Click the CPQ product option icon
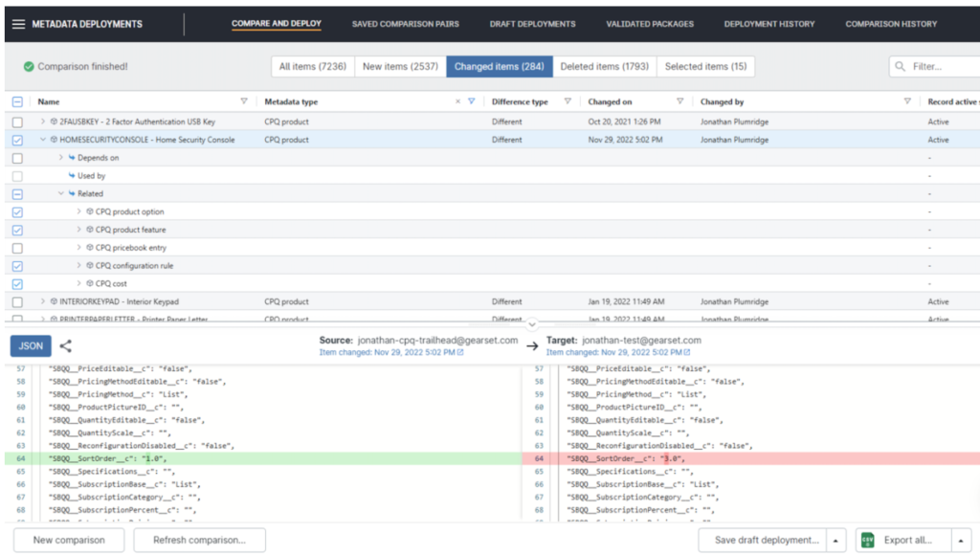This screenshot has height=555, width=980. coord(90,211)
